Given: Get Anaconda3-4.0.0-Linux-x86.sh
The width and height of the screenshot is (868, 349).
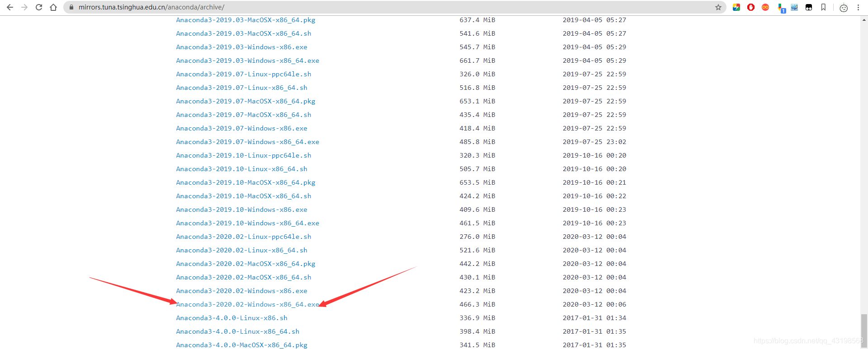Looking at the screenshot, I should pyautogui.click(x=231, y=318).
